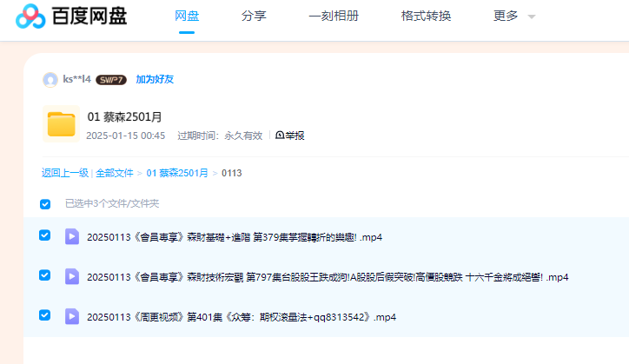This screenshot has width=629, height=364.
Task: Open the file 周更视频 第401集 mp4
Action: [242, 317]
